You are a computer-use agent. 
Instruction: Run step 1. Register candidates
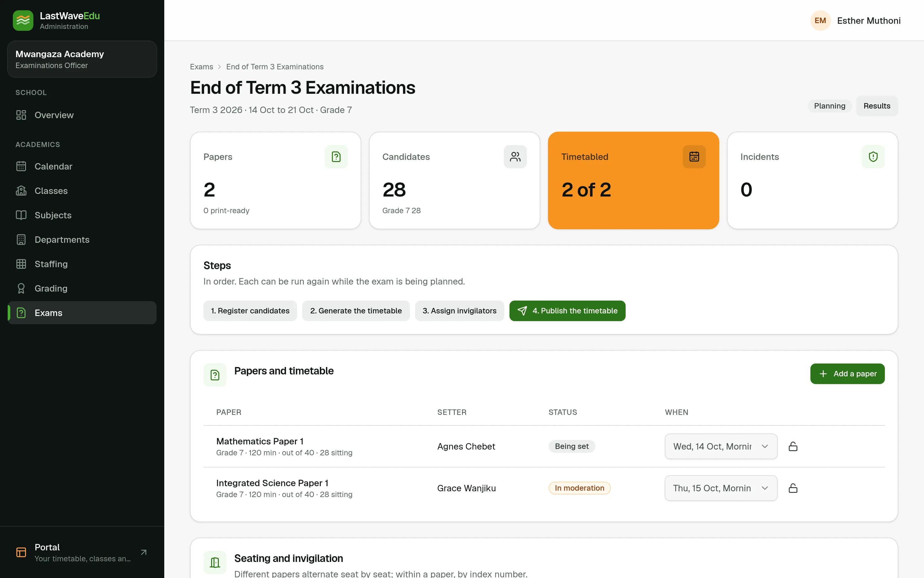250,311
